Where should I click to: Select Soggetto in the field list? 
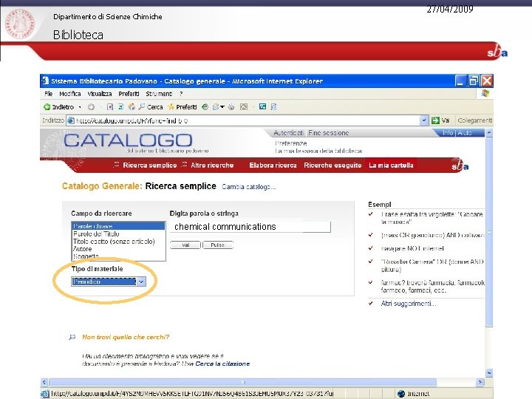[86, 256]
